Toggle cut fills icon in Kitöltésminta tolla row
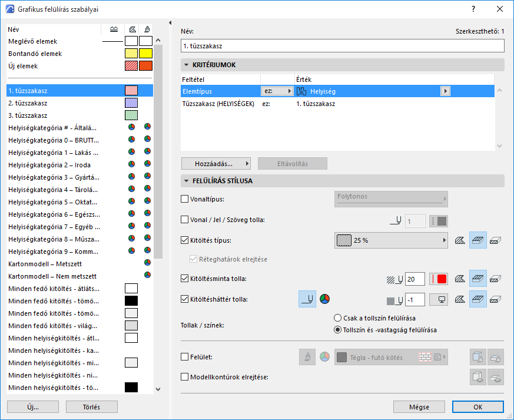The width and height of the screenshot is (514, 420). coord(460,279)
